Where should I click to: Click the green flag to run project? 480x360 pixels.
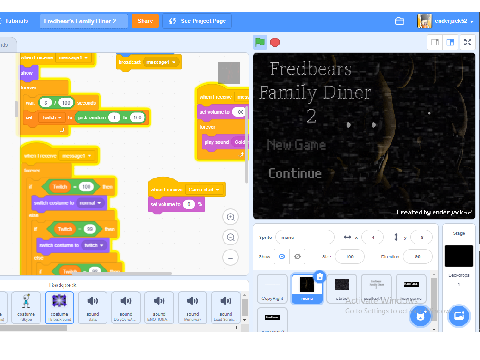(260, 42)
